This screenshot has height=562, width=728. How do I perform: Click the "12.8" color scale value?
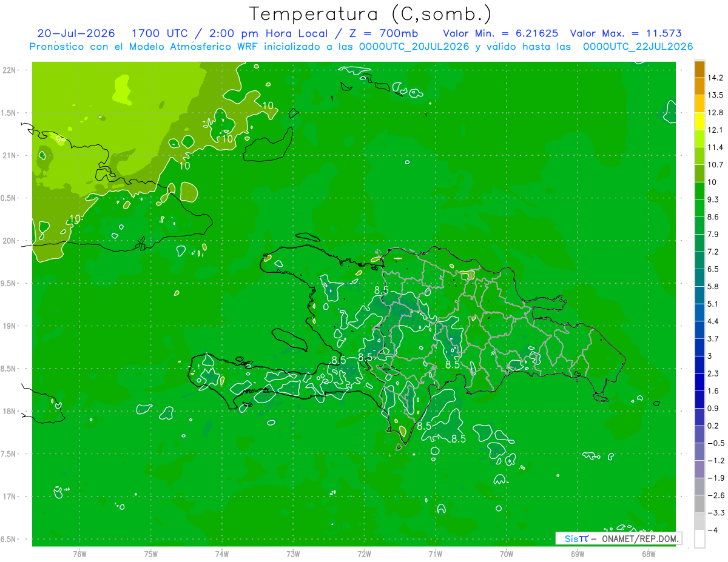click(x=715, y=113)
